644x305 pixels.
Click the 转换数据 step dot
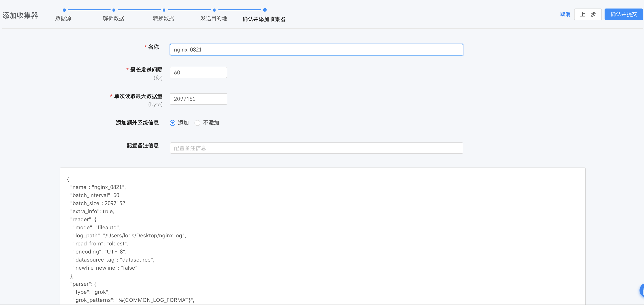(x=164, y=10)
